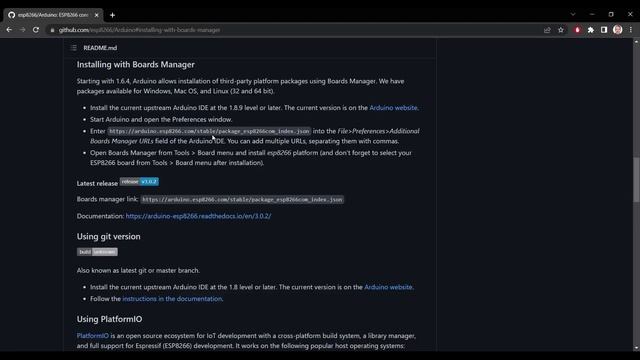The image size is (640, 360).
Task: Bookmark the page with the star icon
Action: pos(561,30)
